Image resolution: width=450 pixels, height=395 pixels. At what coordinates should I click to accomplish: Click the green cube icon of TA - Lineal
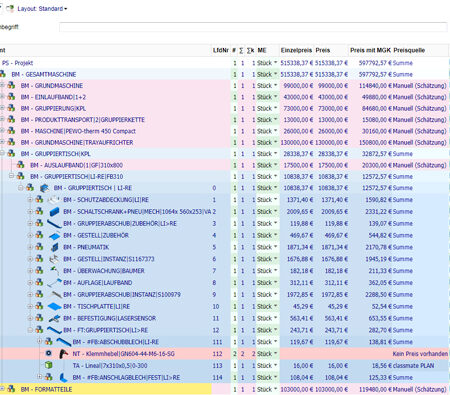[x=49, y=365]
